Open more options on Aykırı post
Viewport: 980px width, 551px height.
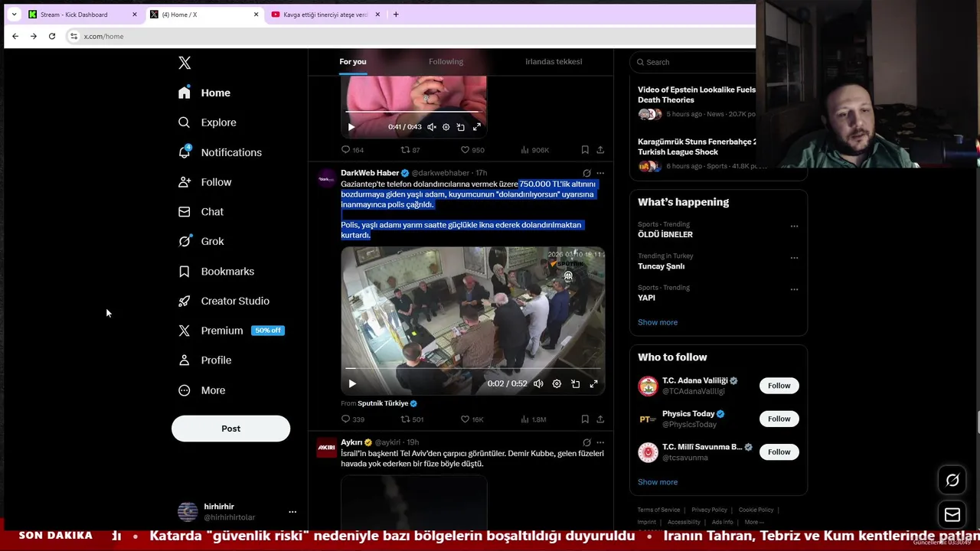coord(600,442)
